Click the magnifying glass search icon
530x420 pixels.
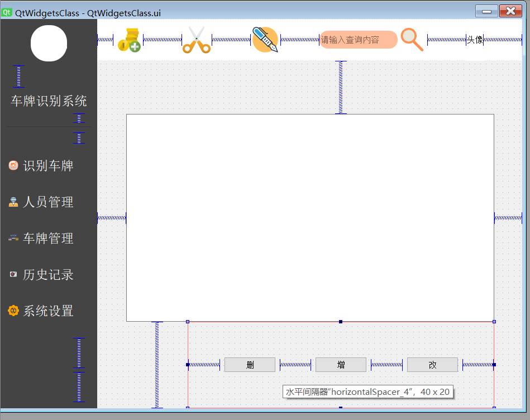(x=412, y=40)
